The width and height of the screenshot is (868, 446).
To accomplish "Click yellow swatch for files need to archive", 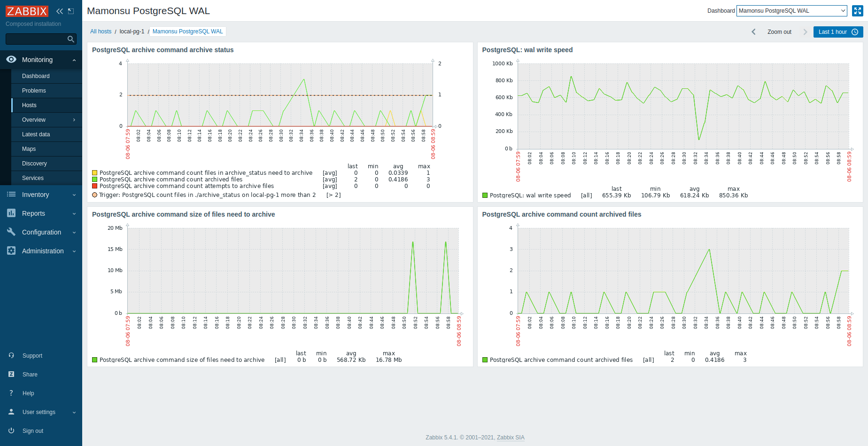I will pos(95,173).
